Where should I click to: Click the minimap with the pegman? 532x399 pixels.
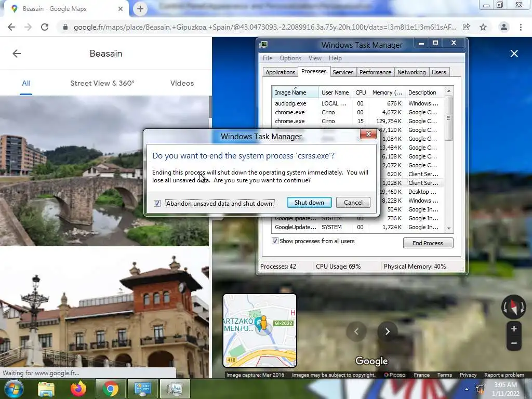coord(260,330)
